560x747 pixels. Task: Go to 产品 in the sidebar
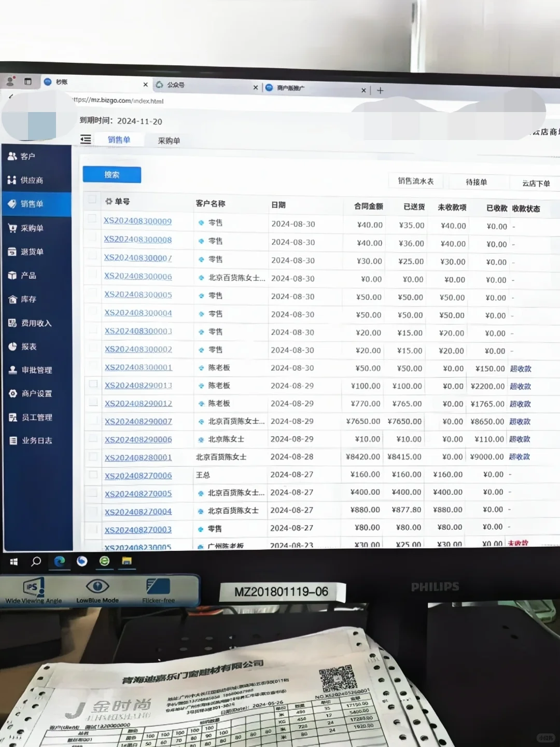click(22, 275)
